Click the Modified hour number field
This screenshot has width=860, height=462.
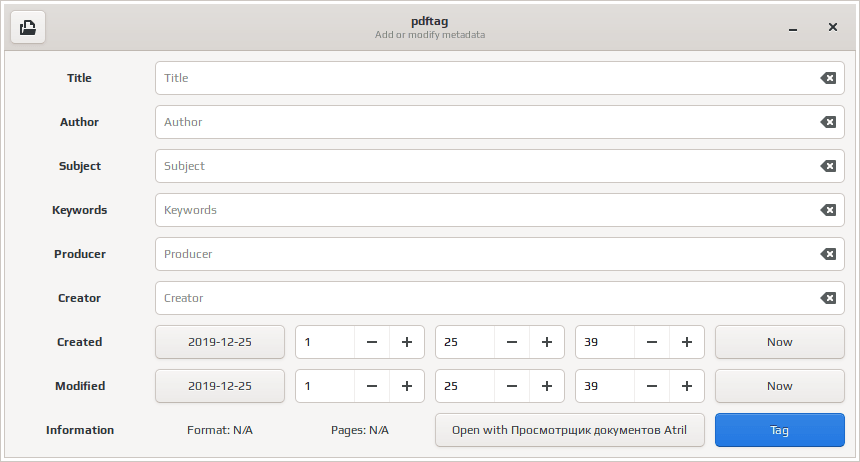[x=325, y=386]
